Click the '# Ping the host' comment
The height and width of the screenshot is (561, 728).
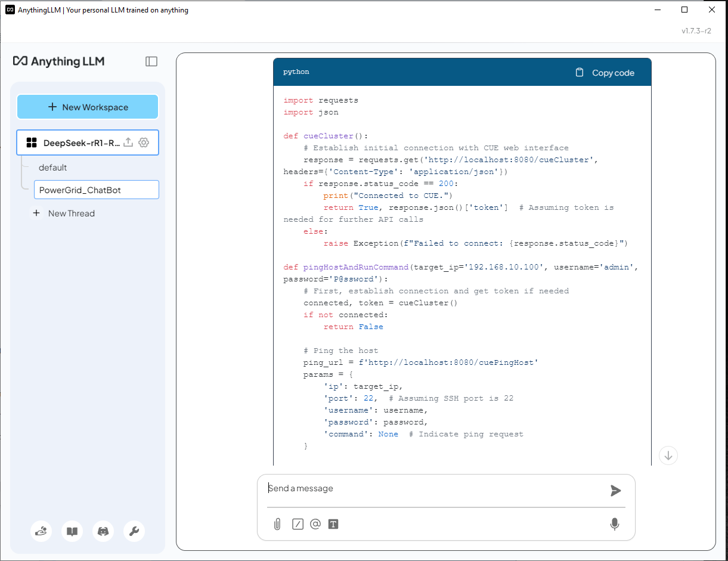340,351
